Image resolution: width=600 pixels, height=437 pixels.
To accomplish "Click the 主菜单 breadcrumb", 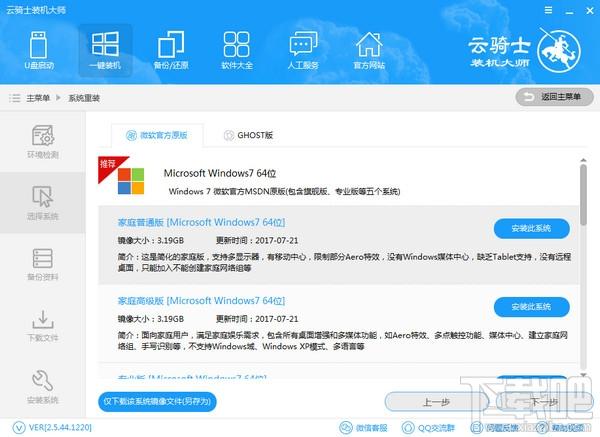I will 38,98.
